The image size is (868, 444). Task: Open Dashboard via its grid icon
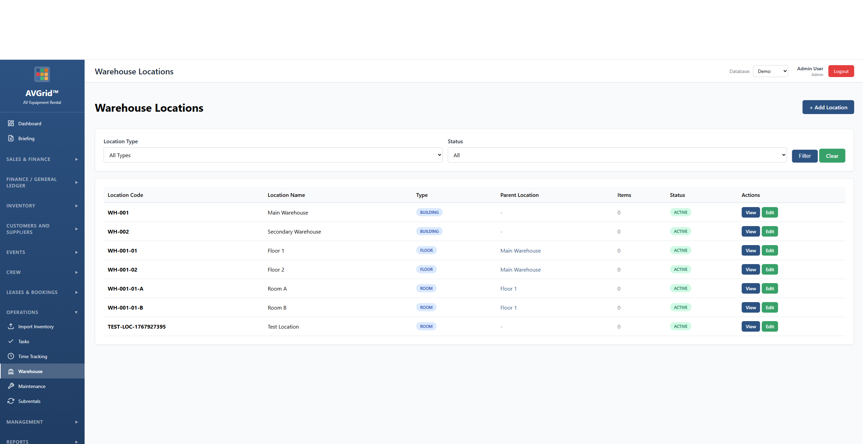(x=11, y=123)
